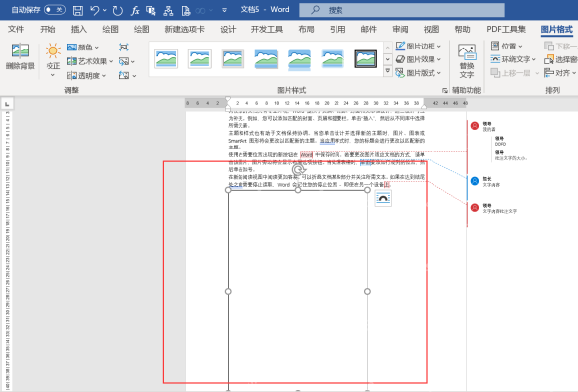Click the word "SmartArt" in the document
Screen dimensions: 578x392
[238, 141]
